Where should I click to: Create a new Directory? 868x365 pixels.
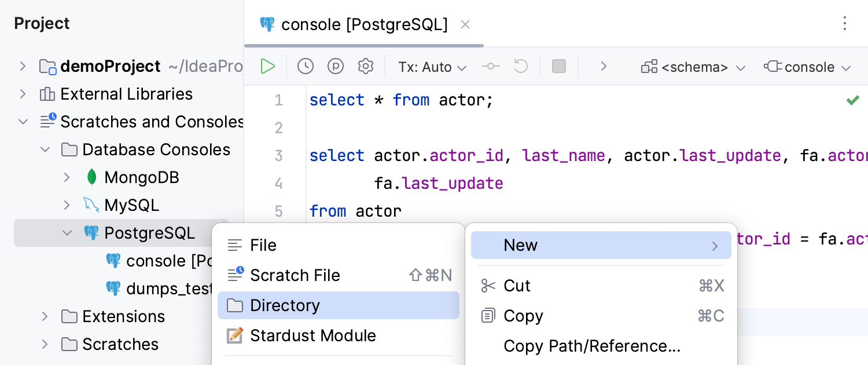[x=339, y=305]
